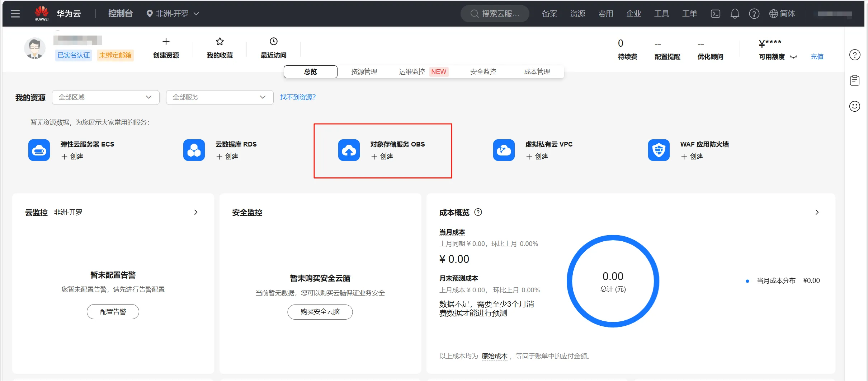Click the info icon next to 成本概览
868x381 pixels.
pyautogui.click(x=478, y=212)
